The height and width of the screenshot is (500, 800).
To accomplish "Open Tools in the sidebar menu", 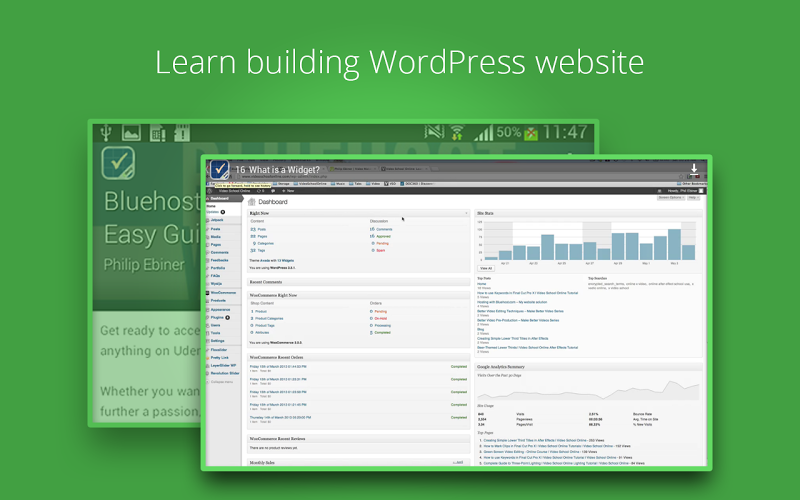I will tap(215, 333).
